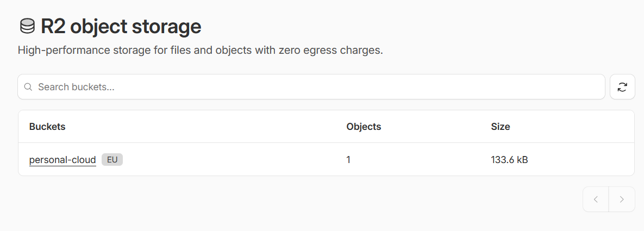Click the EU region badge
The image size is (644, 231).
pyautogui.click(x=112, y=160)
